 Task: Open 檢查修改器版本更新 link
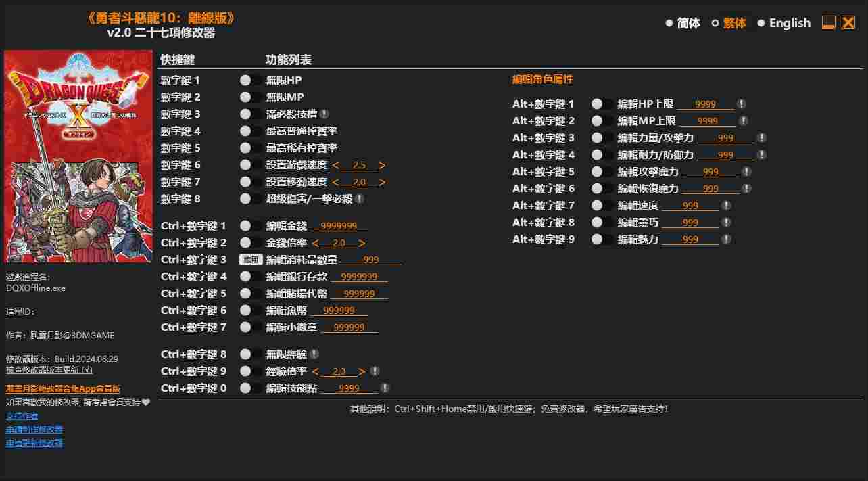pyautogui.click(x=49, y=370)
